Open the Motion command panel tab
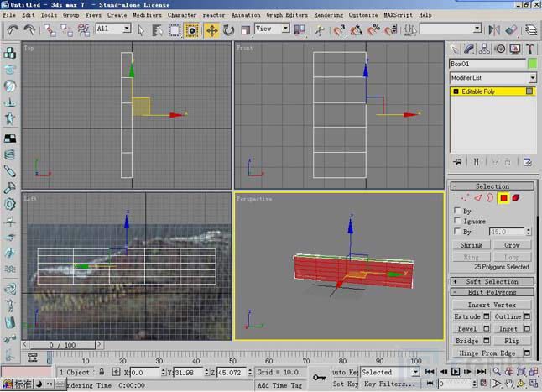The width and height of the screenshot is (542, 392). (500, 49)
